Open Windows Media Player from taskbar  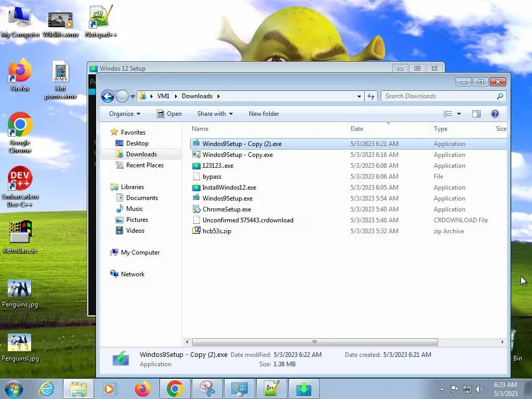coord(110,389)
